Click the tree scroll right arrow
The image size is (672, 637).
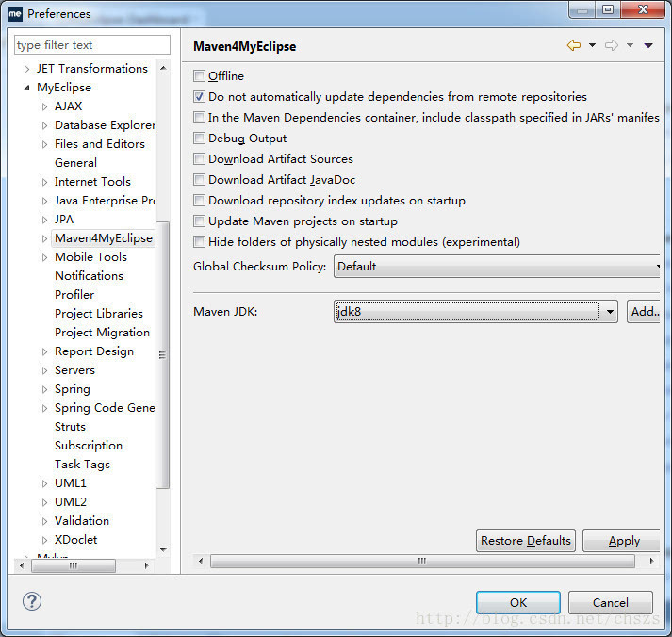[x=146, y=565]
